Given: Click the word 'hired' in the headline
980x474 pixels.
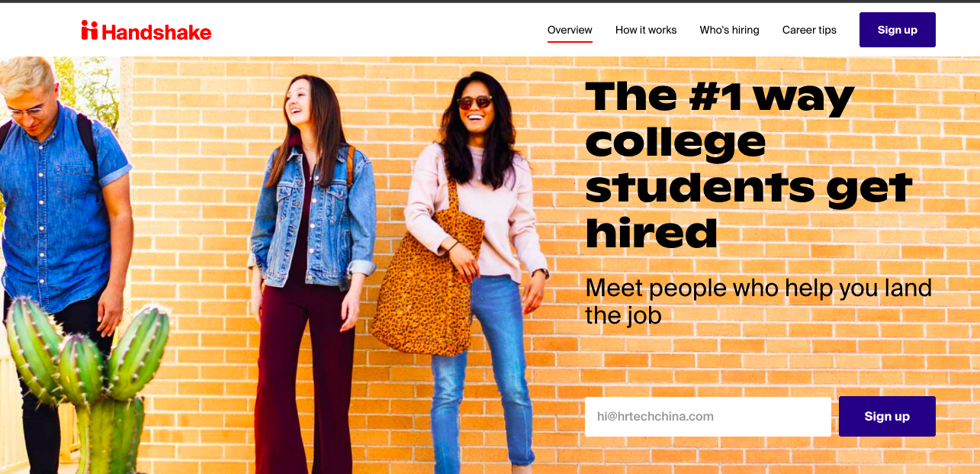Looking at the screenshot, I should (651, 234).
